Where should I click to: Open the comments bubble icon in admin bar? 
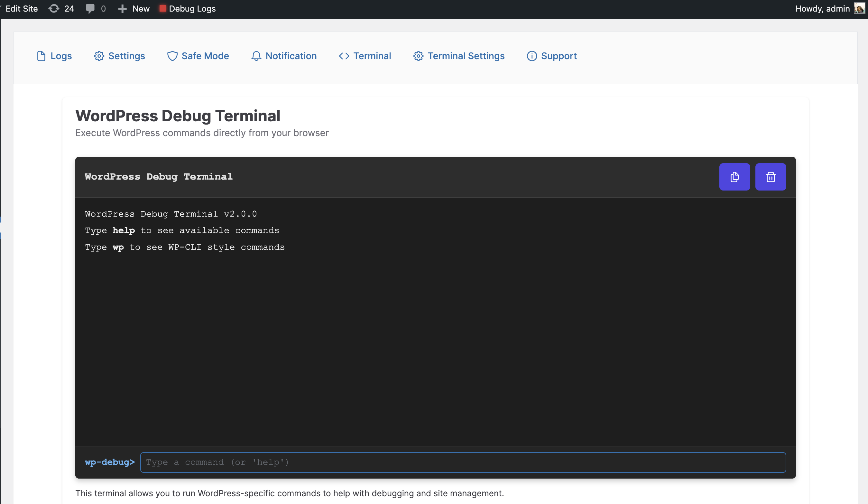pyautogui.click(x=90, y=9)
